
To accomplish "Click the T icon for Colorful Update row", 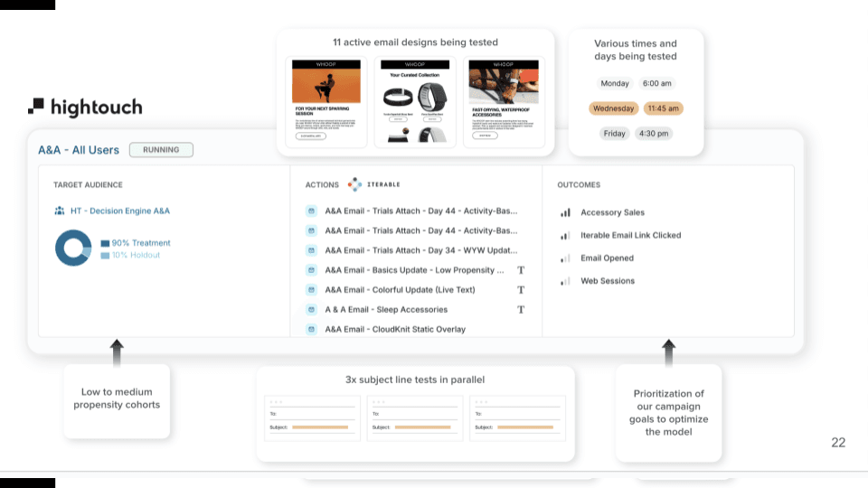I will pyautogui.click(x=521, y=290).
